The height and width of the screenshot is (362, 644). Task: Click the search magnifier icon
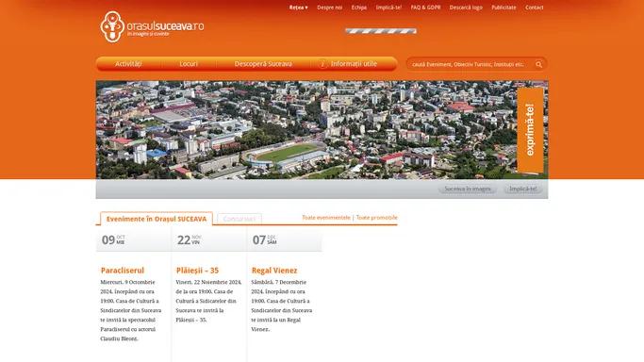[x=538, y=64]
